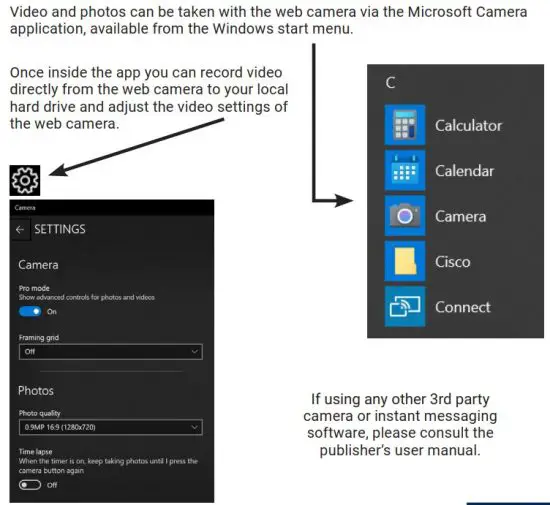Go back using the arrow beside SETTINGS
This screenshot has height=505, width=550.
pos(20,229)
